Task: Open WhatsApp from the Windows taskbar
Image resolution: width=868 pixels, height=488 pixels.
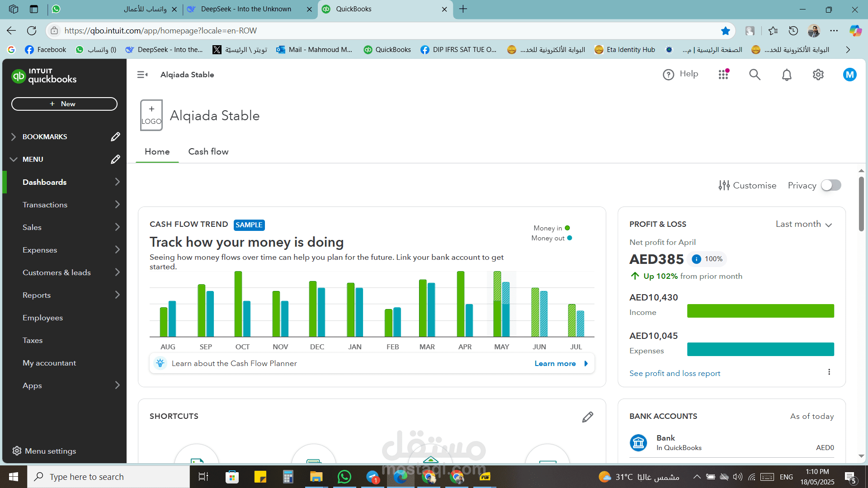Action: pos(344,477)
